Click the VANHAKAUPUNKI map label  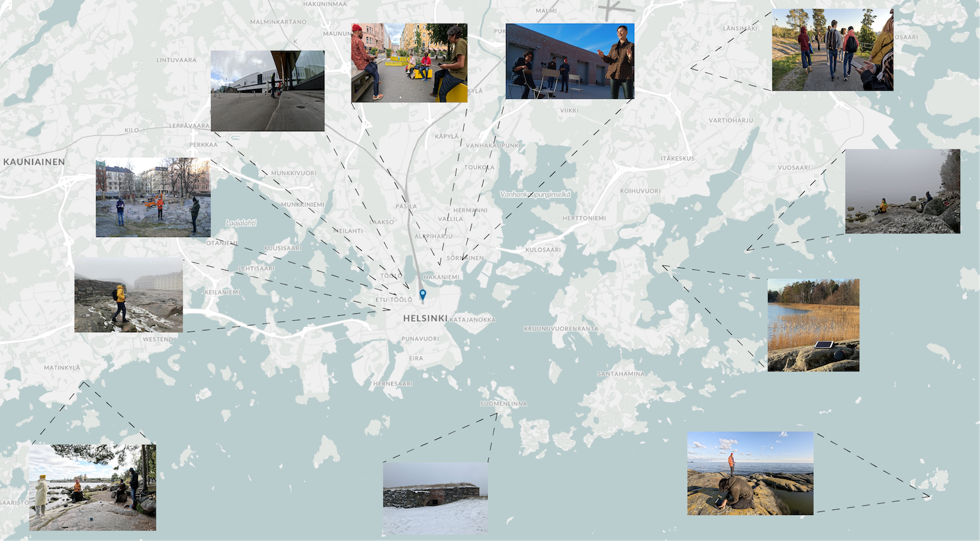[493, 145]
